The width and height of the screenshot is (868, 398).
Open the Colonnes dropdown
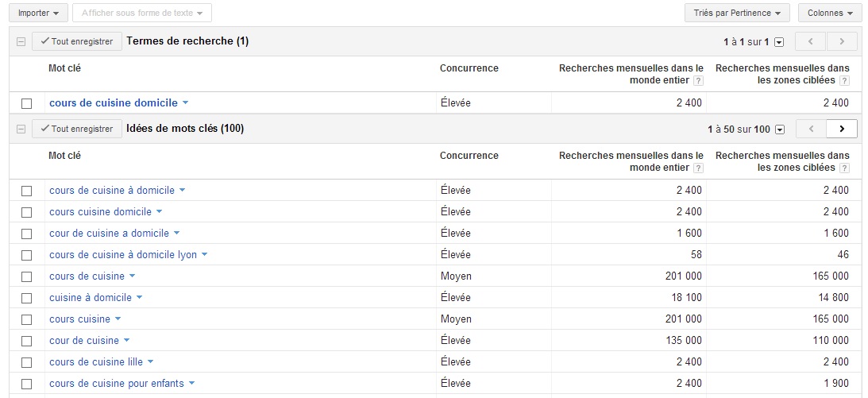(829, 13)
